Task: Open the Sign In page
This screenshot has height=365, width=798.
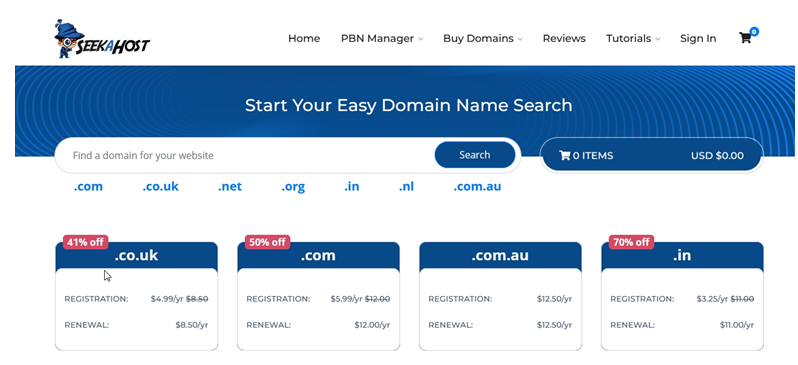Action: pyautogui.click(x=698, y=39)
